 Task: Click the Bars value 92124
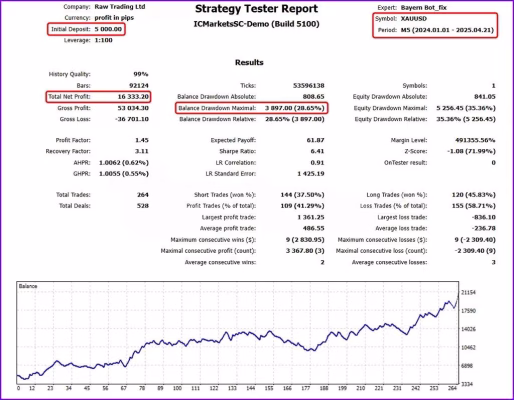click(x=139, y=86)
